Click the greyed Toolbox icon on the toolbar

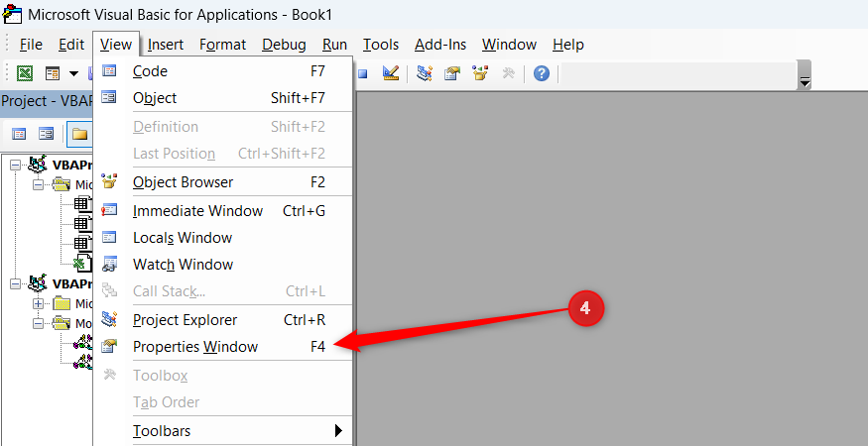tap(508, 73)
